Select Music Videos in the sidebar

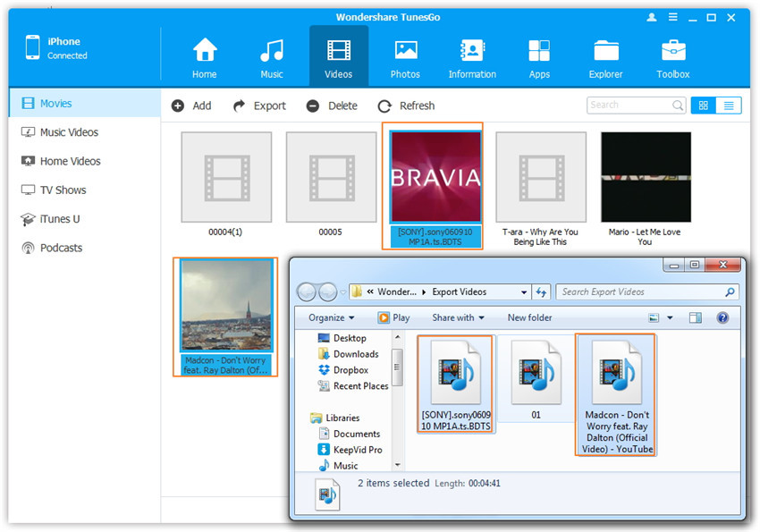point(69,132)
